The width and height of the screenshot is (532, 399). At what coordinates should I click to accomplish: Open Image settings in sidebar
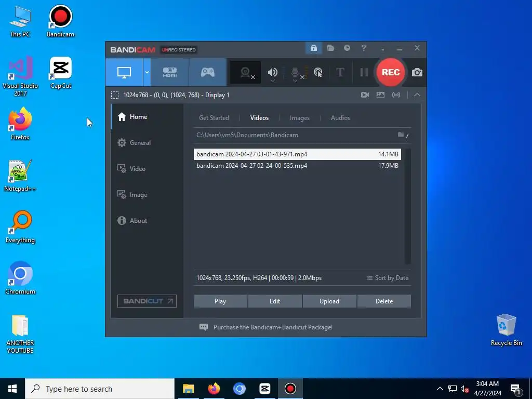coord(147,195)
